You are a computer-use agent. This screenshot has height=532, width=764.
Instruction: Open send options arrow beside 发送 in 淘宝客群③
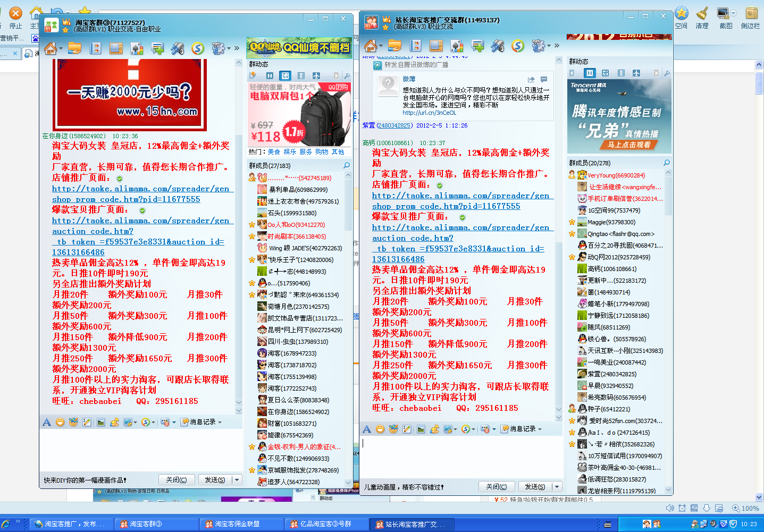pos(237,480)
